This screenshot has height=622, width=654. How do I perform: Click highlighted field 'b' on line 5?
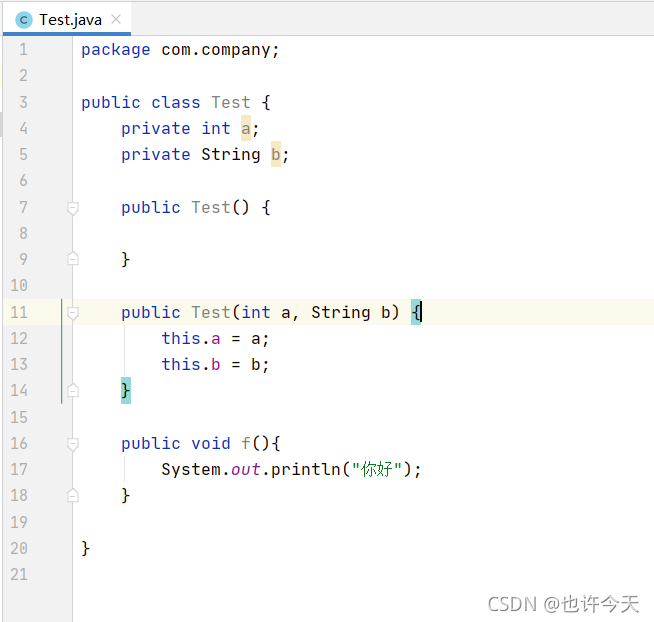(276, 154)
